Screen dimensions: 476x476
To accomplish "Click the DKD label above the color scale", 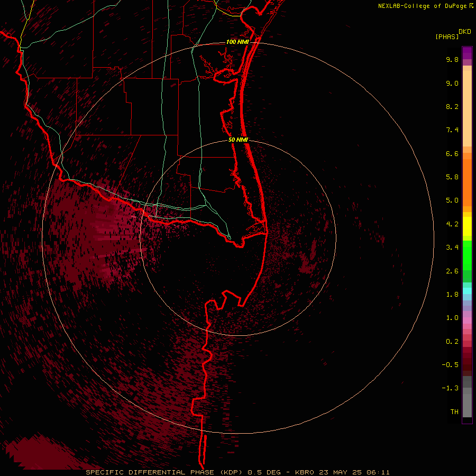I will [465, 32].
